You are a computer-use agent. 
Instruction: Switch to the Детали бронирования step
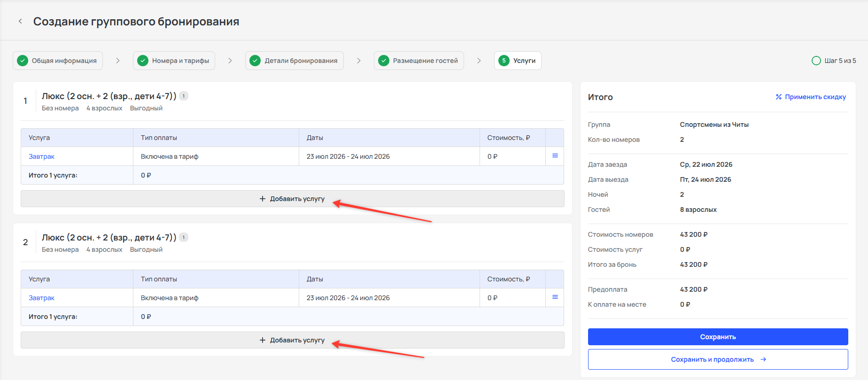(x=294, y=61)
